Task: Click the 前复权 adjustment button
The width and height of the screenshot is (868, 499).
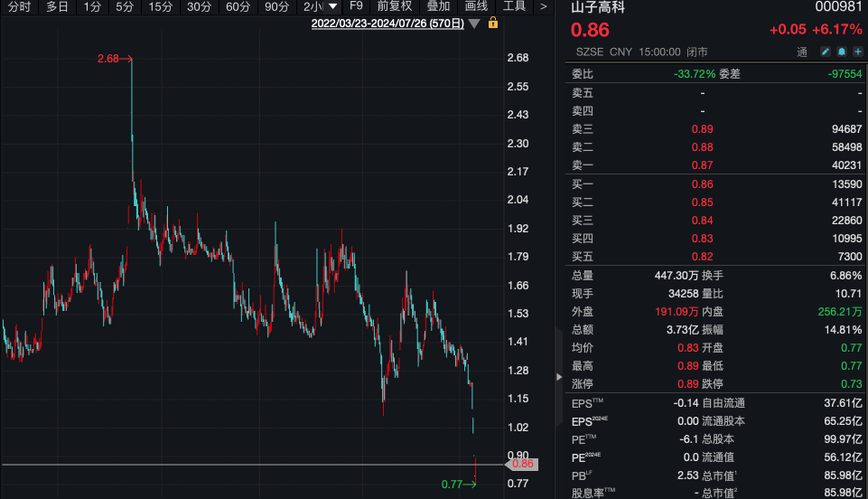Action: coord(395,7)
